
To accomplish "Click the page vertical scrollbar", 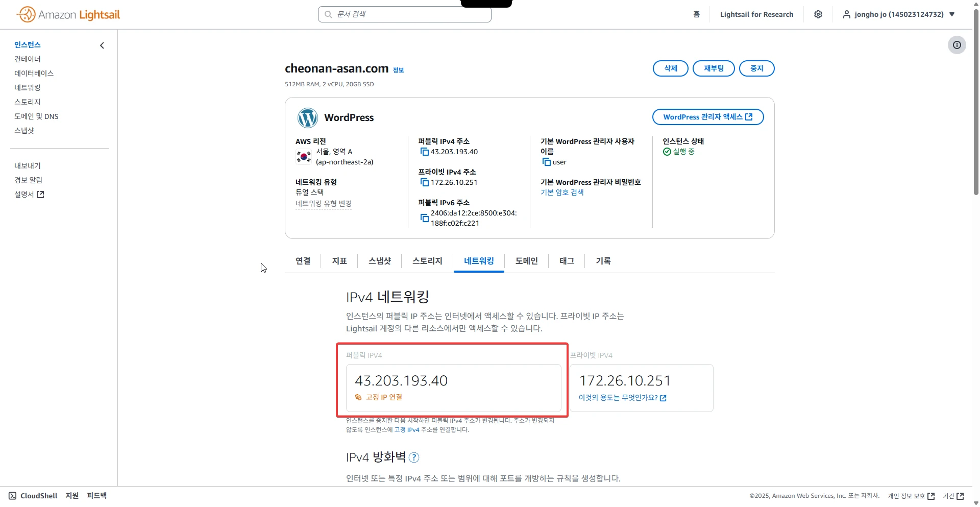I will click(976, 102).
